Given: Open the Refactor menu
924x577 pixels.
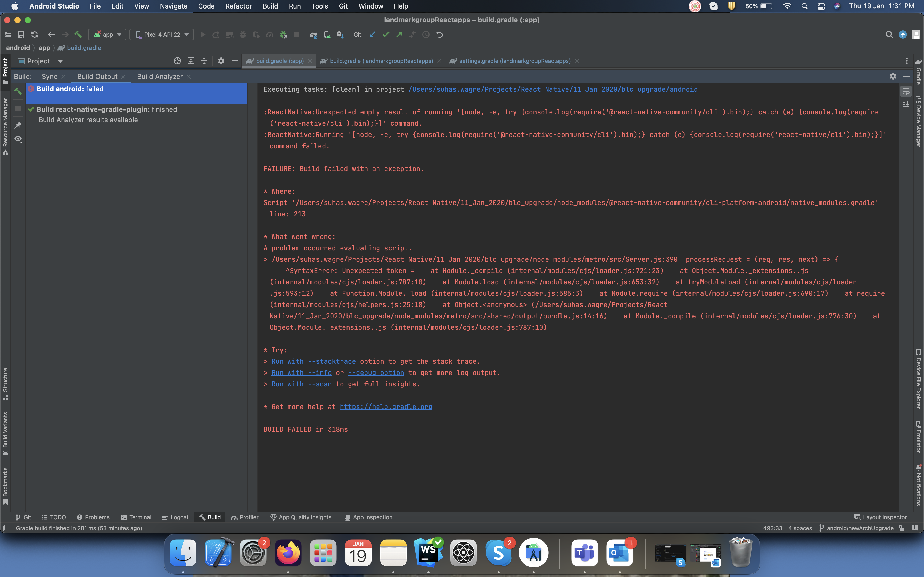Looking at the screenshot, I should tap(239, 6).
